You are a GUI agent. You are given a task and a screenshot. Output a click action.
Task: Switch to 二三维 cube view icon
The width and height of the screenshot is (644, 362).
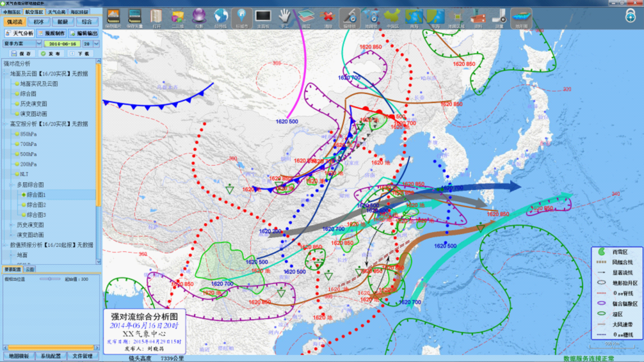point(177,19)
